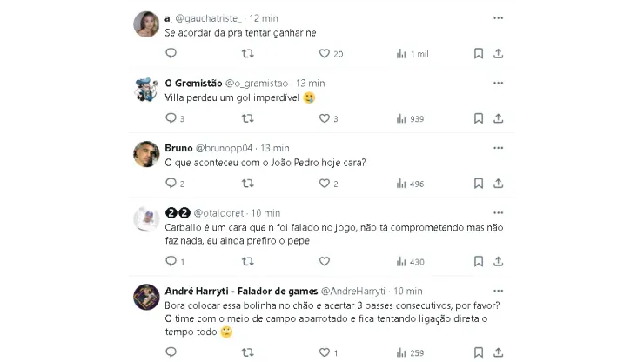Screen dimensions: 644x362
Task: Bookmark gauchatriste_'s tweet
Action: (x=478, y=54)
